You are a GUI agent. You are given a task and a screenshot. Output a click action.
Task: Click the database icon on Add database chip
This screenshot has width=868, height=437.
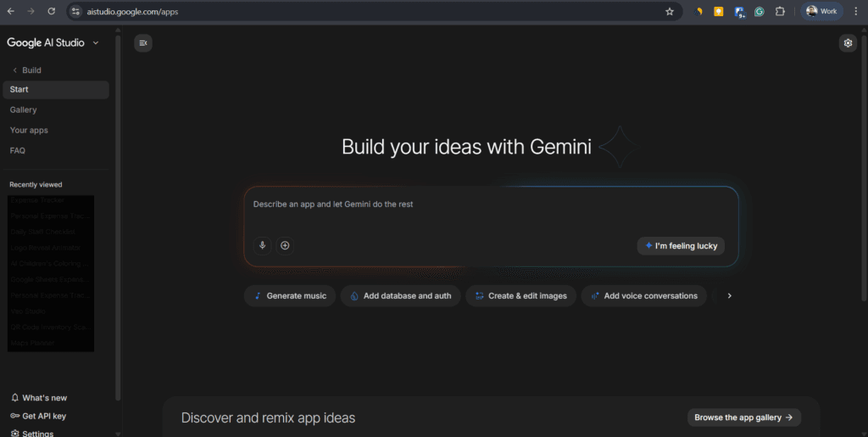pyautogui.click(x=354, y=296)
